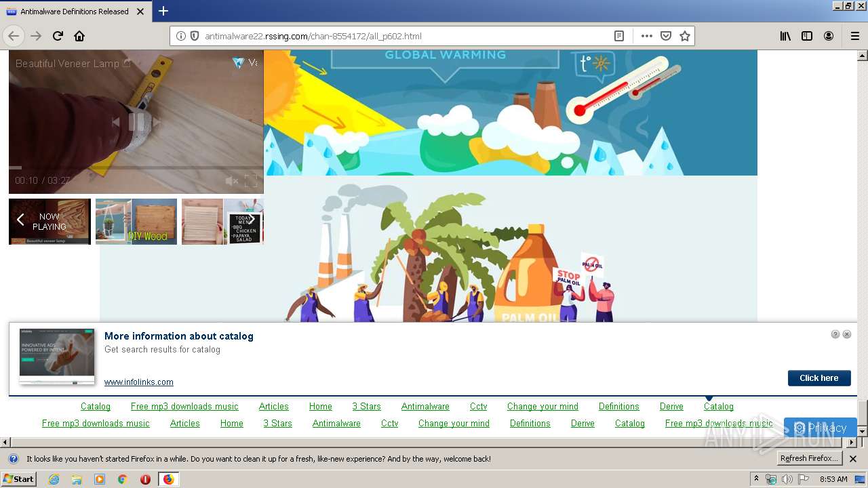Viewport: 868px width, 488px height.
Task: Switch to Firefox on the taskbar
Action: 168,479
